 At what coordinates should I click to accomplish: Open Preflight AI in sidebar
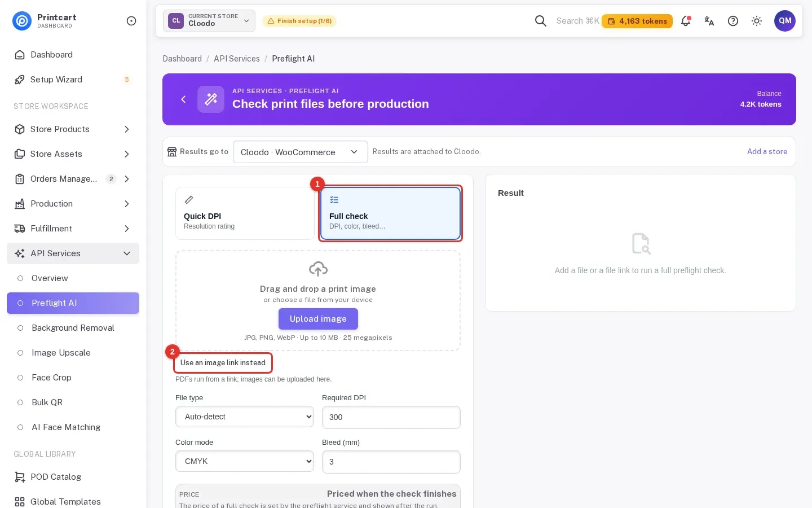[x=73, y=303]
